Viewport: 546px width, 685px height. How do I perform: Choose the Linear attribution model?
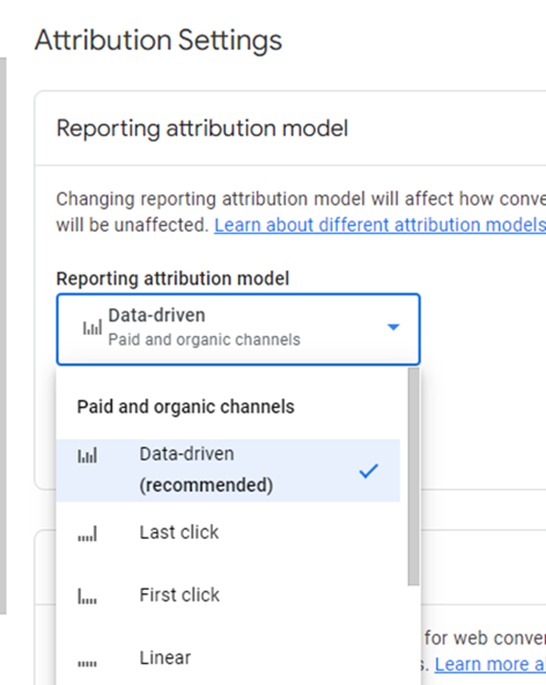(228, 657)
